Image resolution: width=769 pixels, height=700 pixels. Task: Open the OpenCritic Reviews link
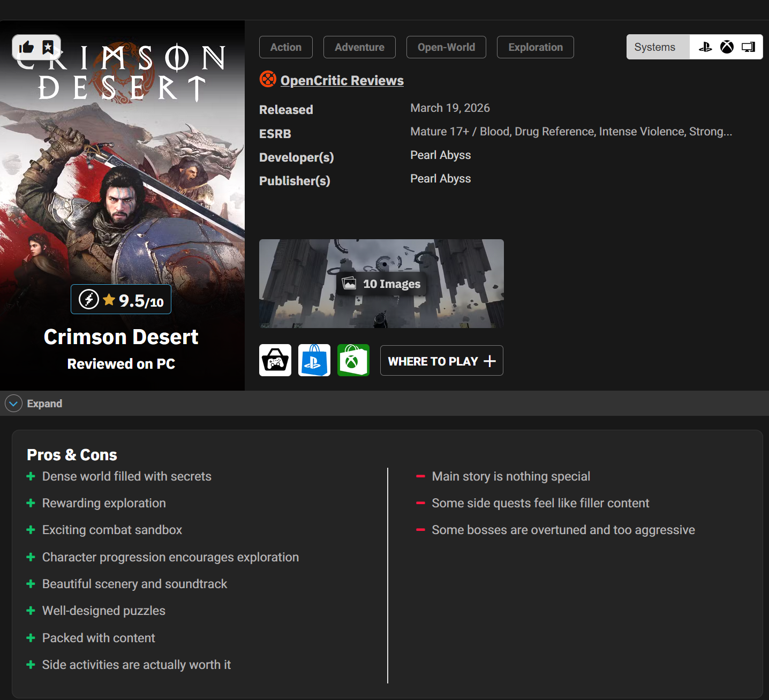pyautogui.click(x=342, y=80)
